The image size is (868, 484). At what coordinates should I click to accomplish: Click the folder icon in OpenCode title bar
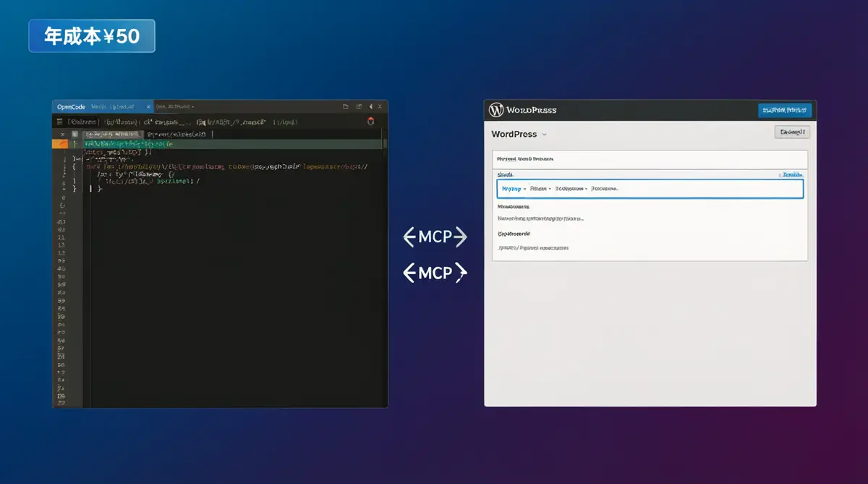click(345, 106)
